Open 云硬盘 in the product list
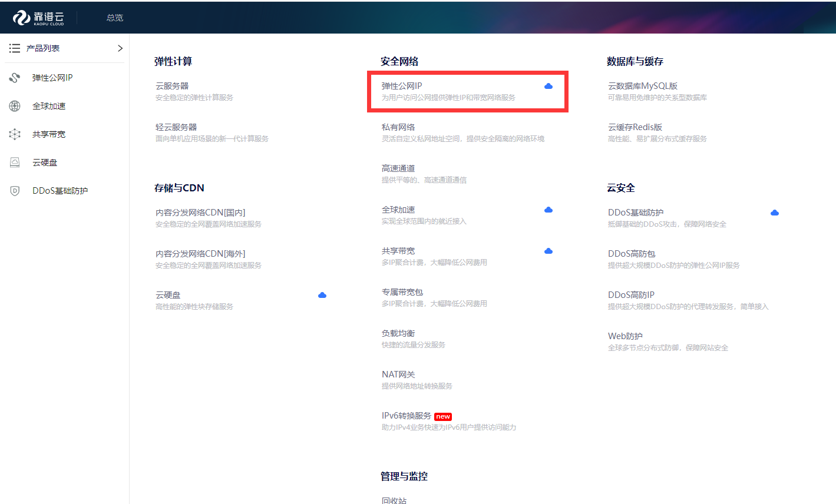The width and height of the screenshot is (836, 504). 168,295
